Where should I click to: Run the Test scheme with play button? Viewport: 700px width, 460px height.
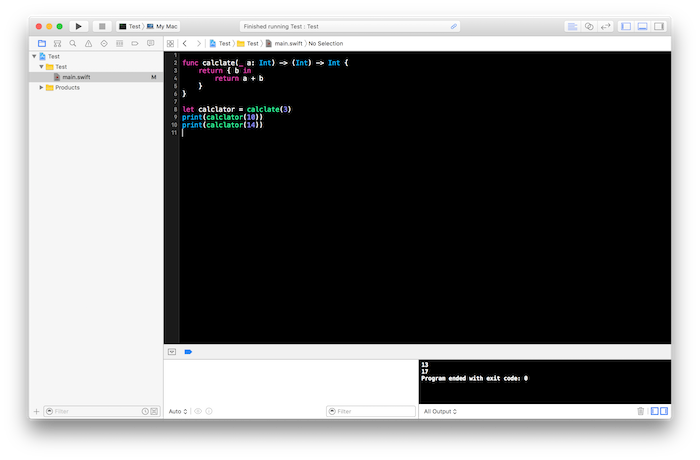tap(79, 26)
